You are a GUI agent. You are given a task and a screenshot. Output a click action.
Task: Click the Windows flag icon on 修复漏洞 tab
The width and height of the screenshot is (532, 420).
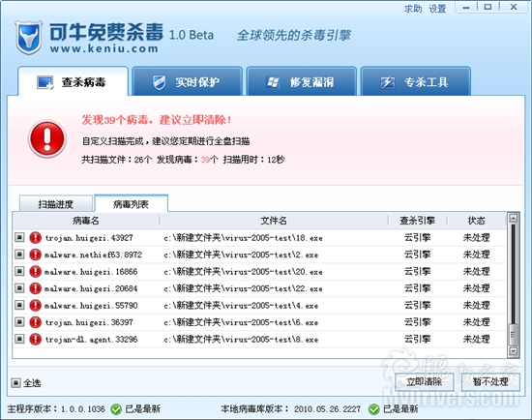pyautogui.click(x=273, y=82)
